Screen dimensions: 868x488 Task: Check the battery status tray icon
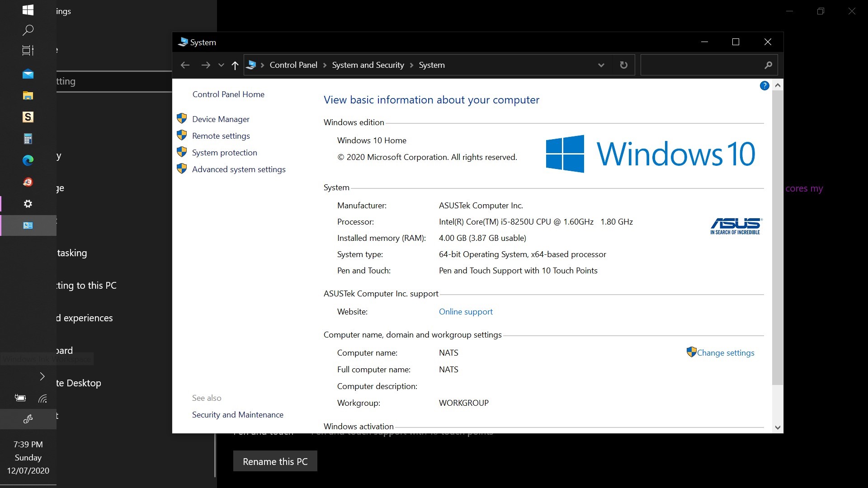[20, 398]
